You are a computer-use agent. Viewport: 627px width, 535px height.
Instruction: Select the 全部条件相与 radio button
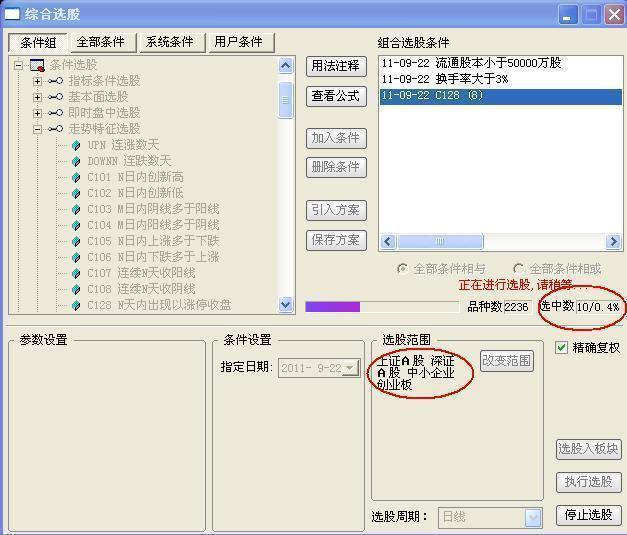click(403, 269)
